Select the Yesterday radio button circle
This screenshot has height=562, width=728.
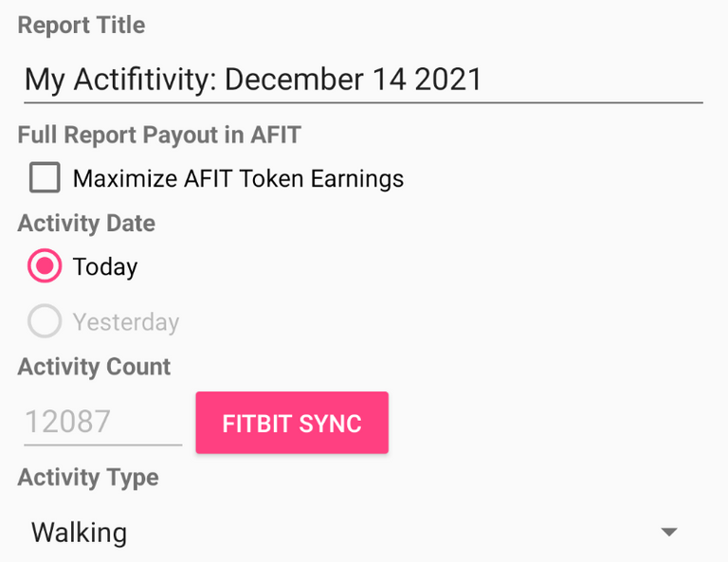[45, 322]
